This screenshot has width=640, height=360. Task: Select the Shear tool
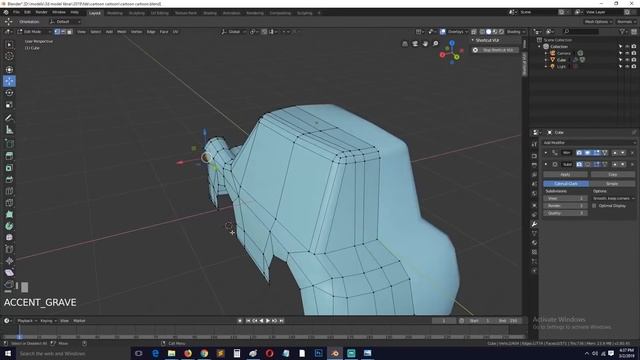pos(9,273)
